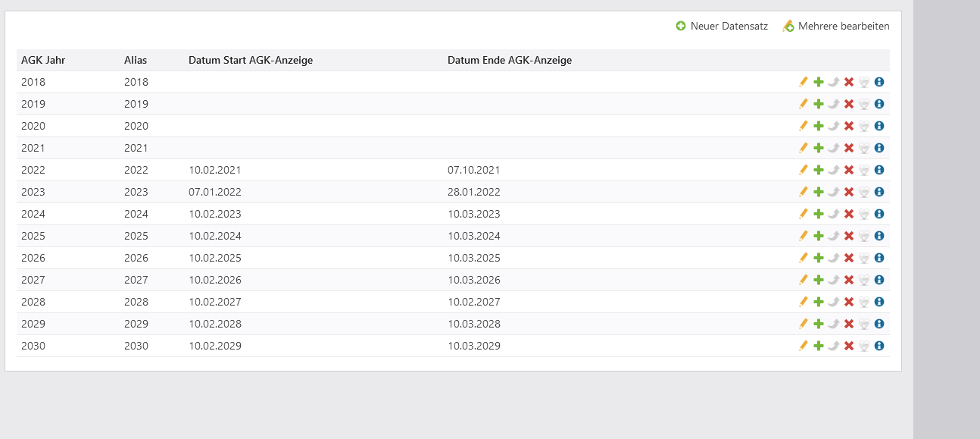Screen dimensions: 980x439
Task: Toggle the grey heart for row 2025
Action: point(864,236)
